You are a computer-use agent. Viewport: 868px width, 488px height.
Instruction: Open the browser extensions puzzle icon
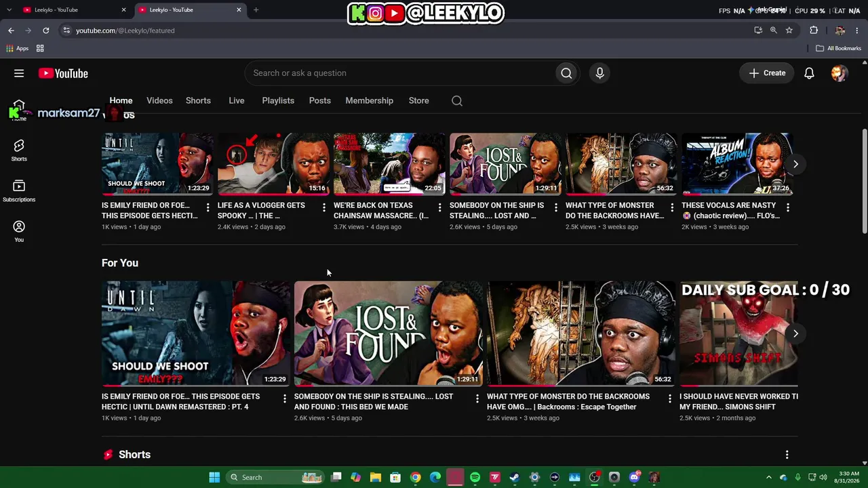point(814,30)
